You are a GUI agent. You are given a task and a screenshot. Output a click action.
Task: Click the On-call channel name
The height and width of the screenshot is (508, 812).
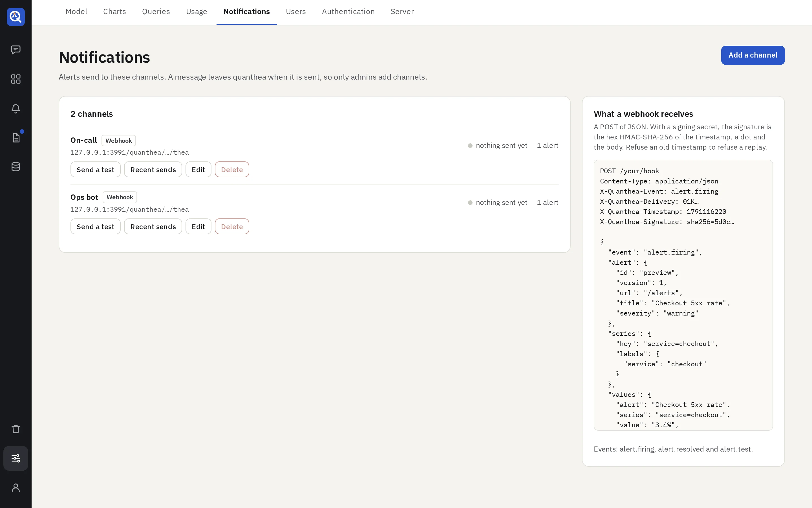[83, 140]
